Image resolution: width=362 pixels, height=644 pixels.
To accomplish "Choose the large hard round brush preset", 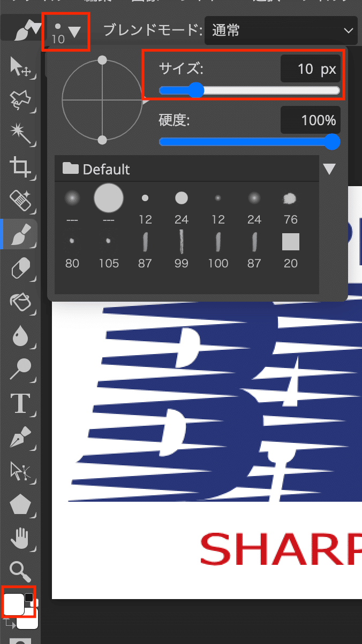I will click(x=109, y=198).
